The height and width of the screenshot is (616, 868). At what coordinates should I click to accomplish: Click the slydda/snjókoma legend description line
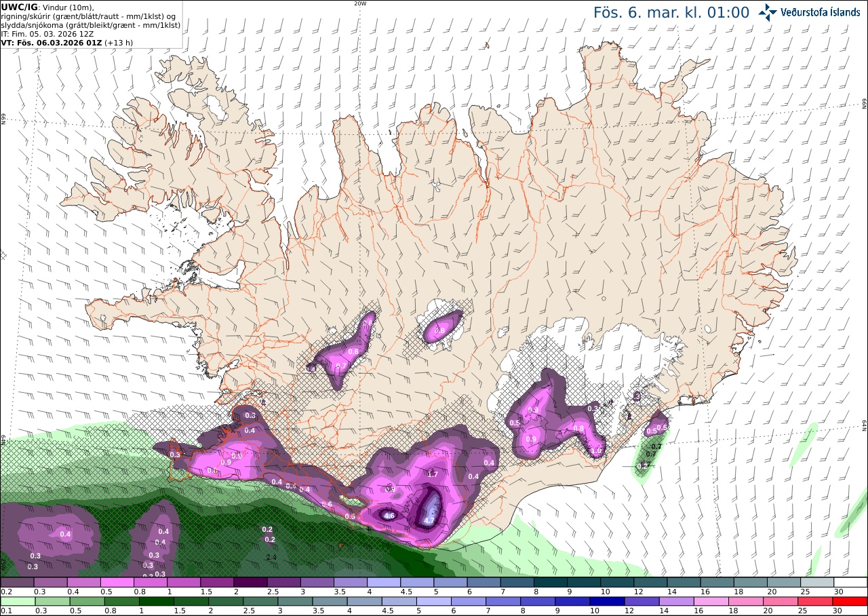pos(91,25)
